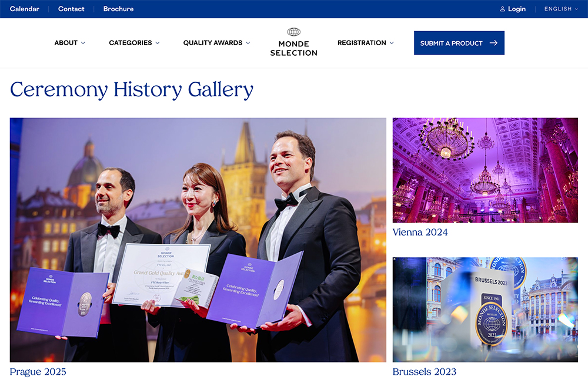Click the Monde Selection globe logo icon

click(293, 32)
